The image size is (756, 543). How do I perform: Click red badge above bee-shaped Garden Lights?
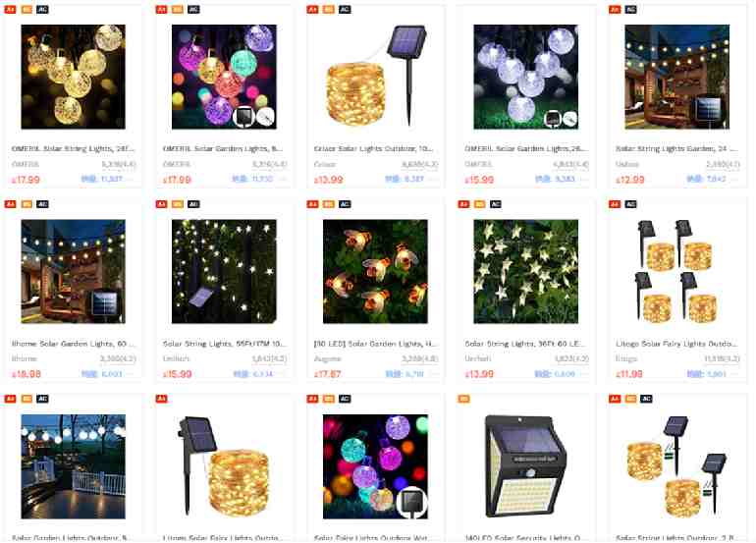pos(312,204)
